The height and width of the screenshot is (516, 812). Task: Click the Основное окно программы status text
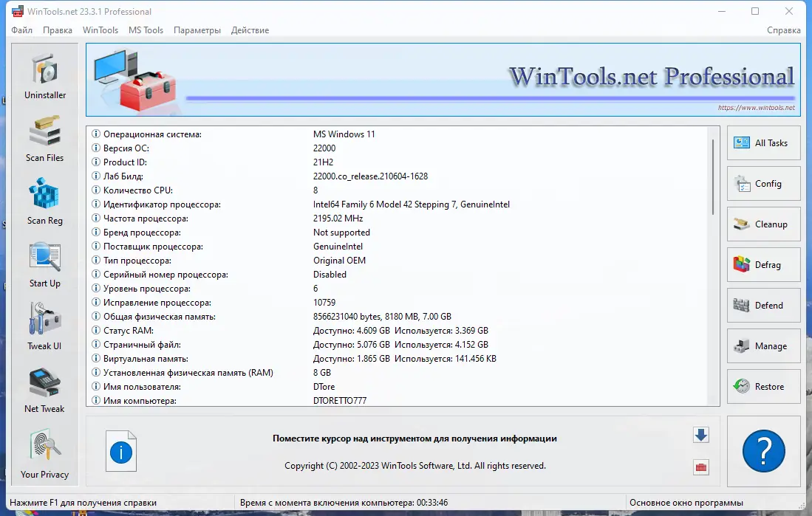(686, 503)
